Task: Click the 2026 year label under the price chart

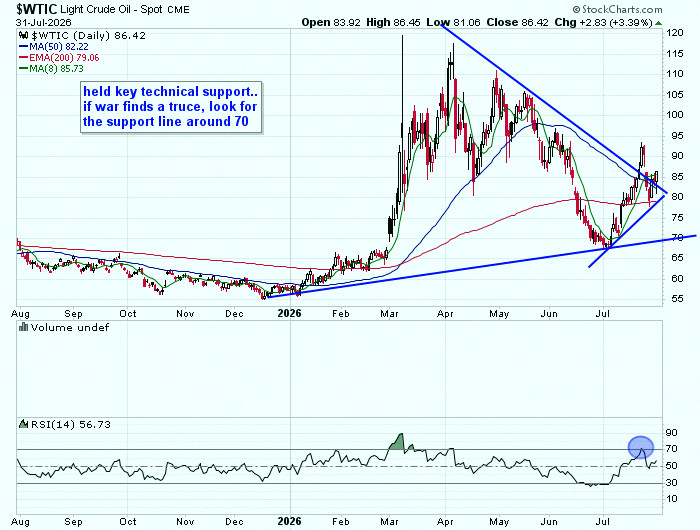Action: point(289,313)
